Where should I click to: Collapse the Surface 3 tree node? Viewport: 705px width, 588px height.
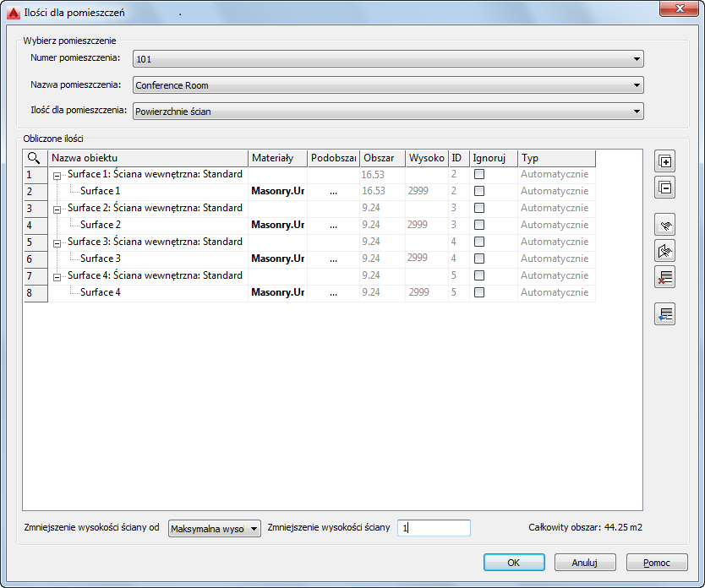point(57,243)
